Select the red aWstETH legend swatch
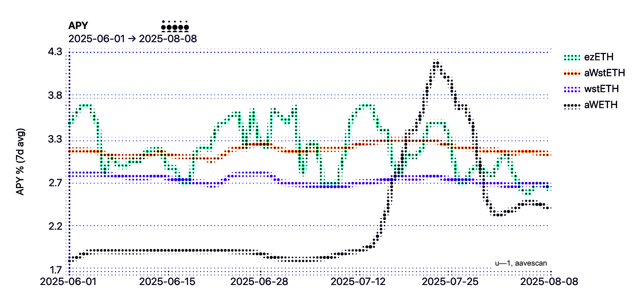This screenshot has width=644, height=300. click(x=572, y=73)
